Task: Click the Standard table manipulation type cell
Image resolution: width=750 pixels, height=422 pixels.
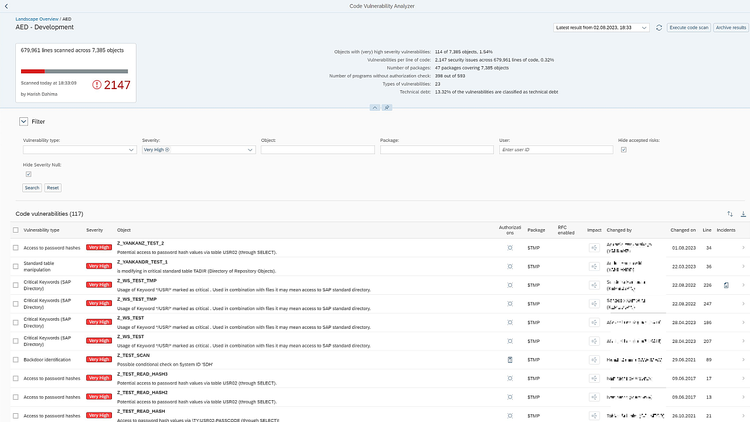Action: [x=39, y=267]
